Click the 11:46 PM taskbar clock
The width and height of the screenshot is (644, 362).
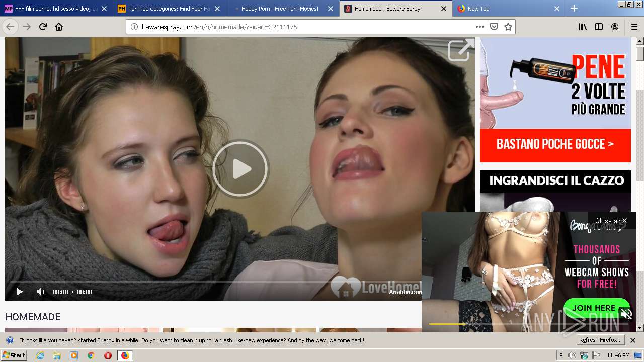[x=618, y=355]
